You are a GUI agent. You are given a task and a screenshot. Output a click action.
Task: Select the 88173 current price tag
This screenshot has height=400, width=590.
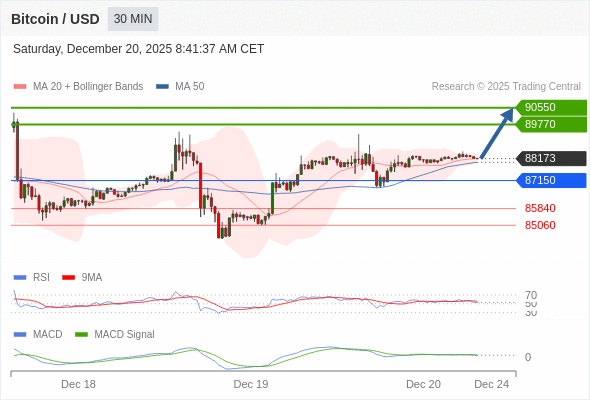551,158
